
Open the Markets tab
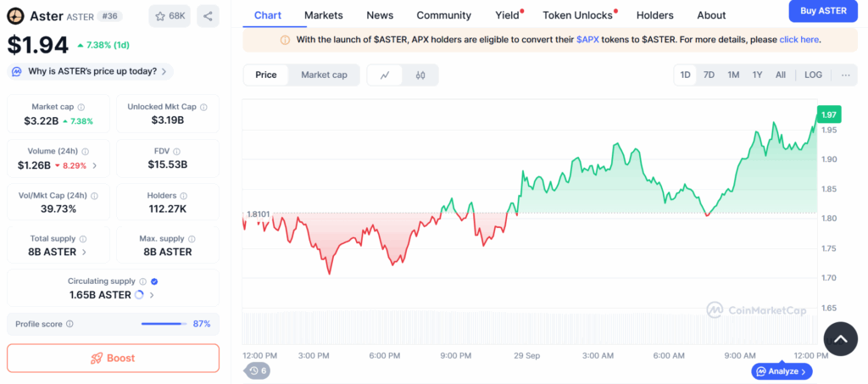324,15
